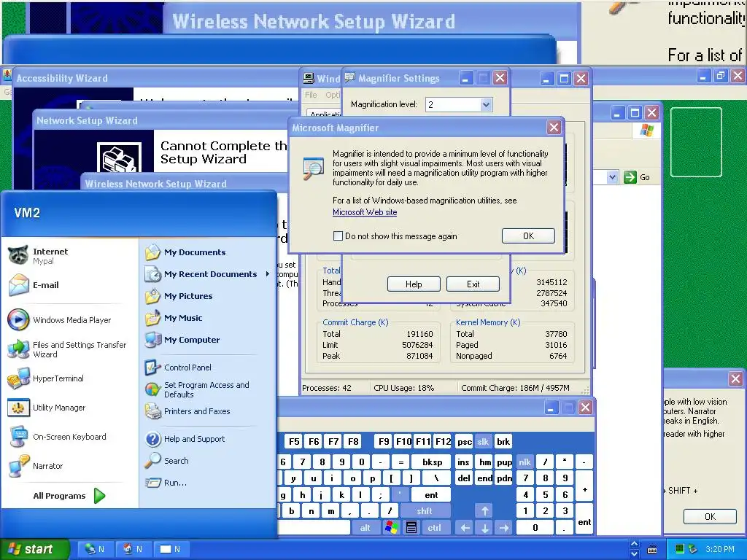Click Help button in Magnifier Settings
The image size is (747, 560).
(x=414, y=284)
